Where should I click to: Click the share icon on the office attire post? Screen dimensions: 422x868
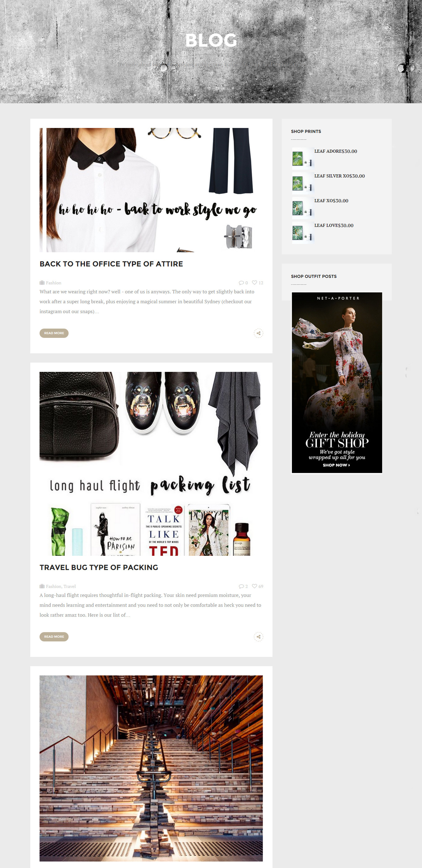(x=258, y=333)
